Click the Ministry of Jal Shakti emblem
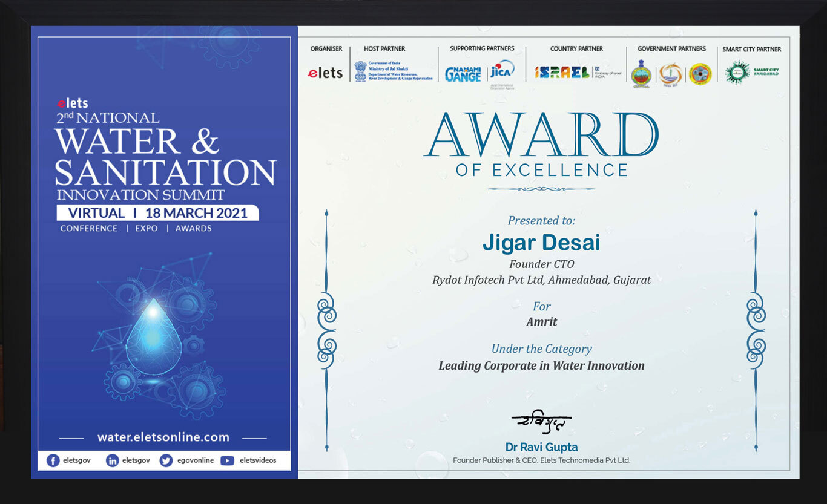The width and height of the screenshot is (827, 504). (x=361, y=71)
